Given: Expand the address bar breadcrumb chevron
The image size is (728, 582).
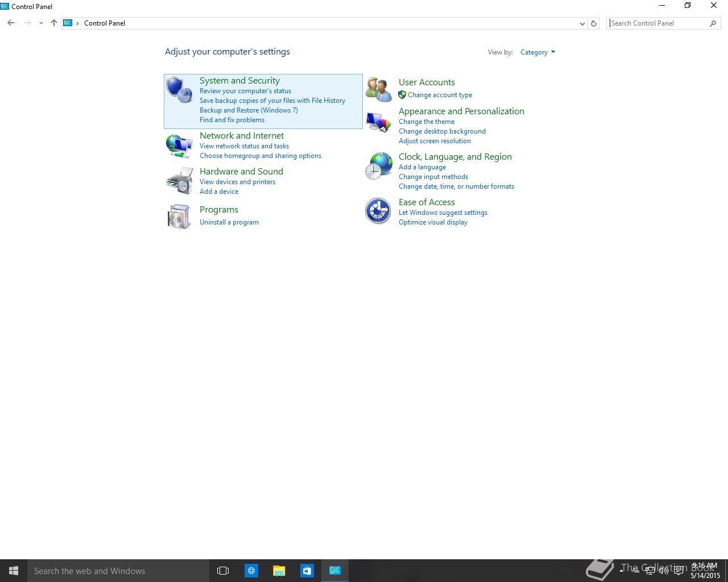Looking at the screenshot, I should (78, 23).
